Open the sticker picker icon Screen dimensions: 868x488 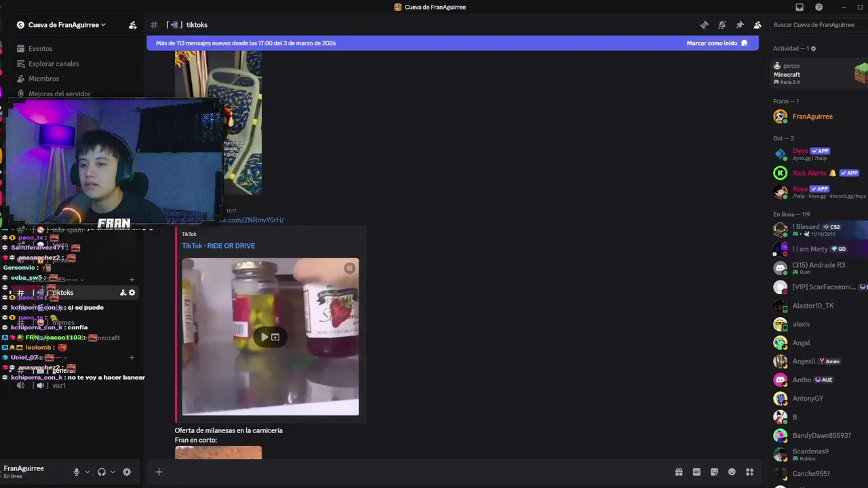click(x=714, y=472)
